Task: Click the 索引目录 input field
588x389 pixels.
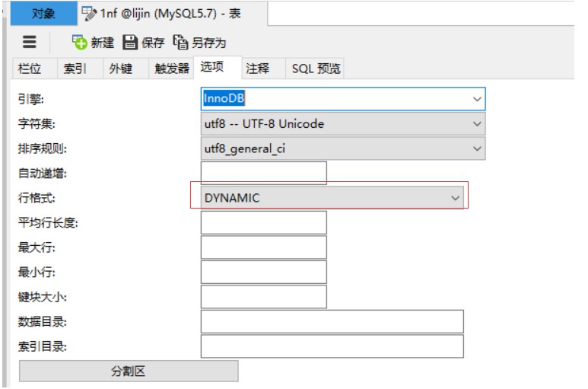Action: pos(332,346)
